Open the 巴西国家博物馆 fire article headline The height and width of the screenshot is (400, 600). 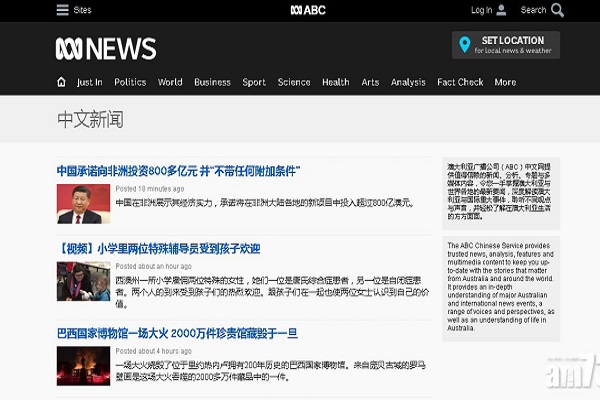tap(177, 333)
